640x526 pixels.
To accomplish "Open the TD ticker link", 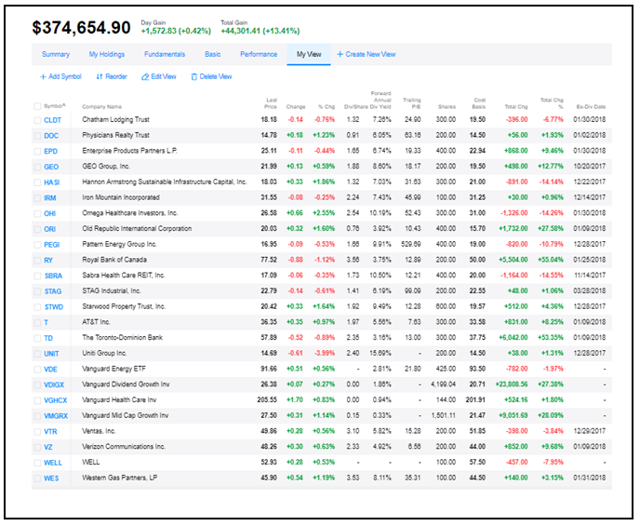I will 48,338.
